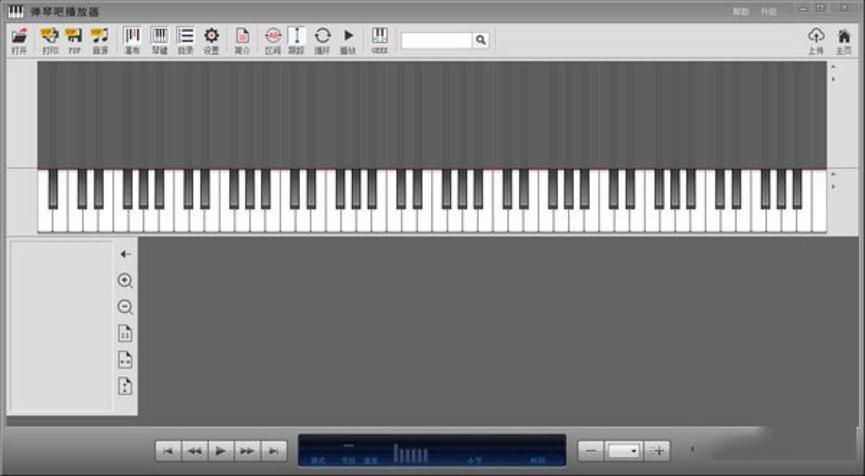Open the 升级 upgrade menu
Image resolution: width=865 pixels, height=476 pixels.
768,12
